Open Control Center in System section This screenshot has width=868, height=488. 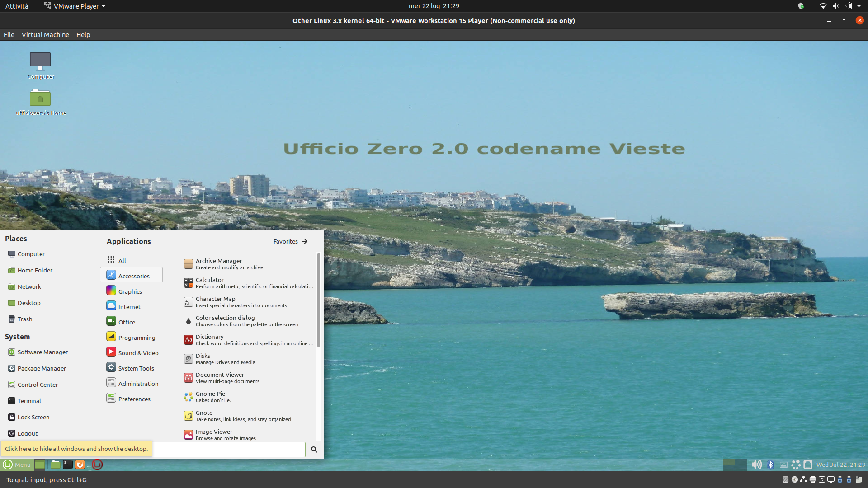coord(38,385)
